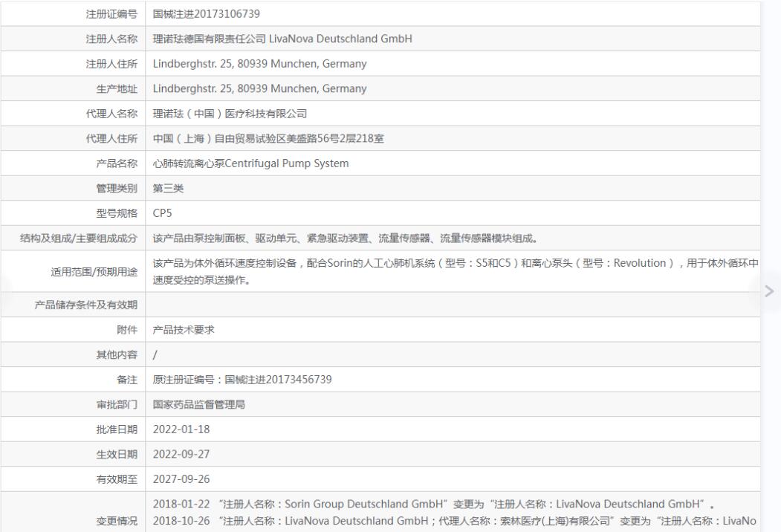Select approval department 国家药品监督管理局
Viewport: 781px width, 532px height.
click(198, 404)
